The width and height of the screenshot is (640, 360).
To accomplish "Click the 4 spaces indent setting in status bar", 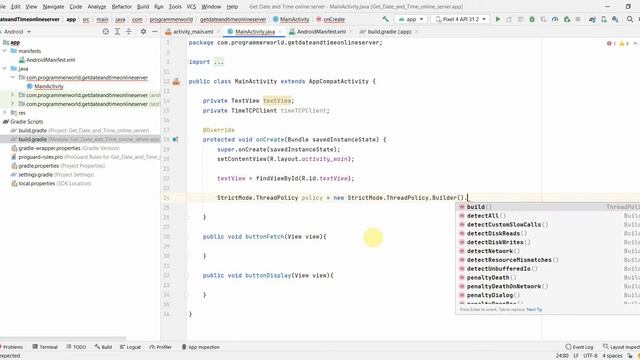I will [612, 356].
